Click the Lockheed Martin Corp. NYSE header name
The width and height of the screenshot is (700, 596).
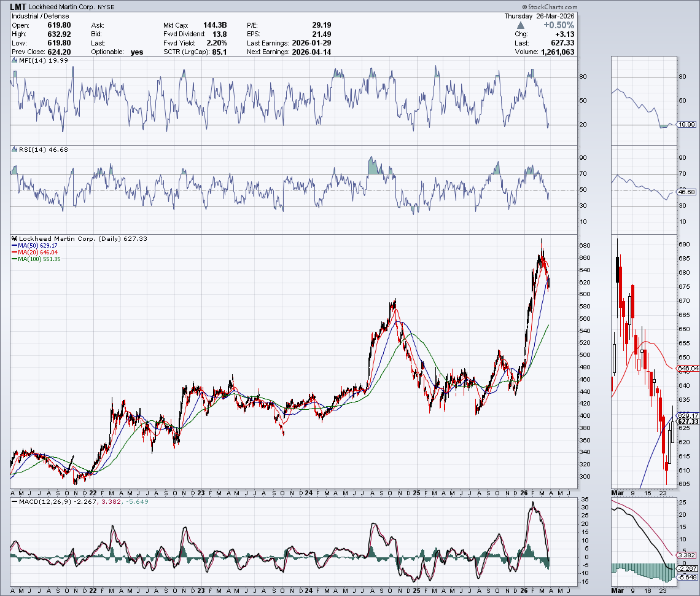click(71, 7)
